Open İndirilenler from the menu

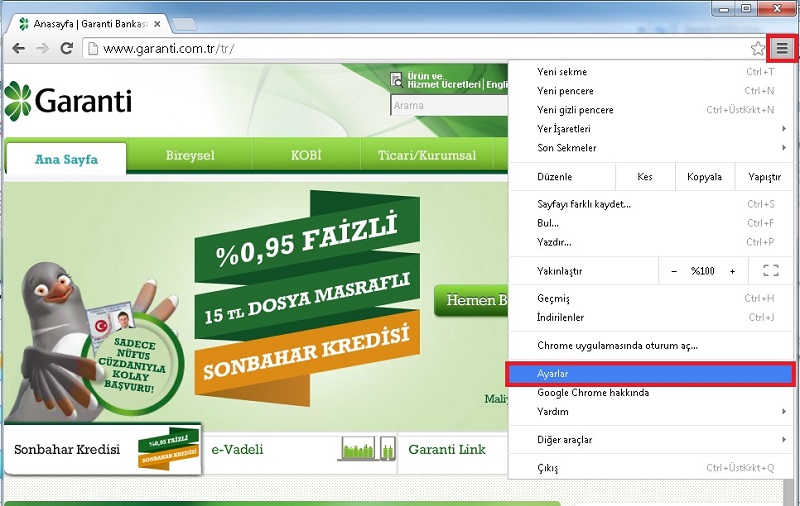[x=650, y=317]
